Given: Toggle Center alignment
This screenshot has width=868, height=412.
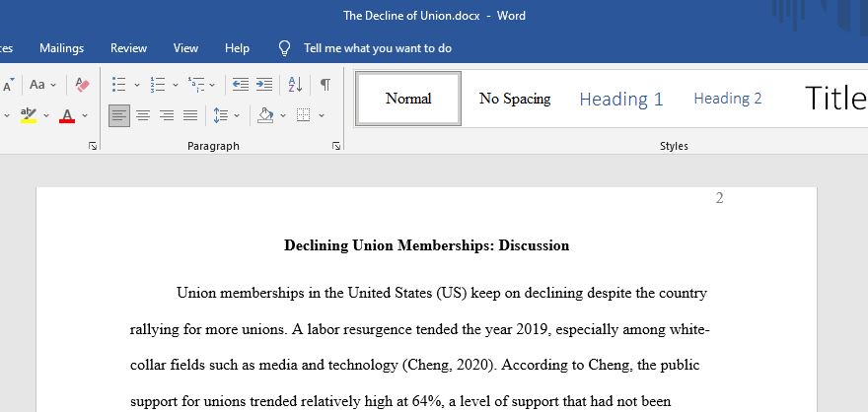Looking at the screenshot, I should pyautogui.click(x=143, y=115).
